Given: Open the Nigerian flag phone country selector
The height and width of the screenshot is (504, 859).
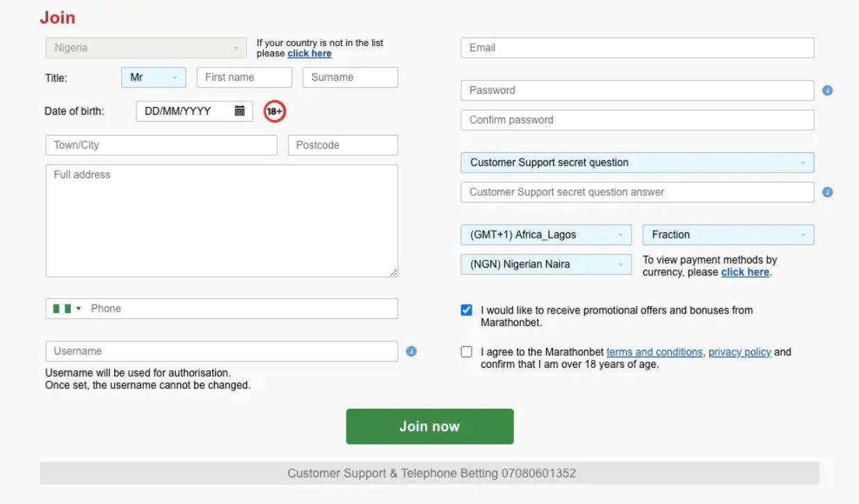Looking at the screenshot, I should 67,309.
